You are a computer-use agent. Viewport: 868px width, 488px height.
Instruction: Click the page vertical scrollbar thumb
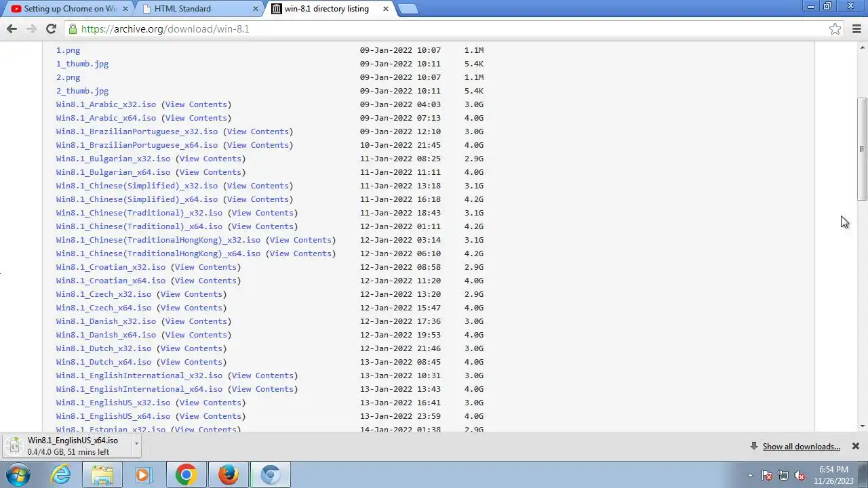[x=862, y=149]
